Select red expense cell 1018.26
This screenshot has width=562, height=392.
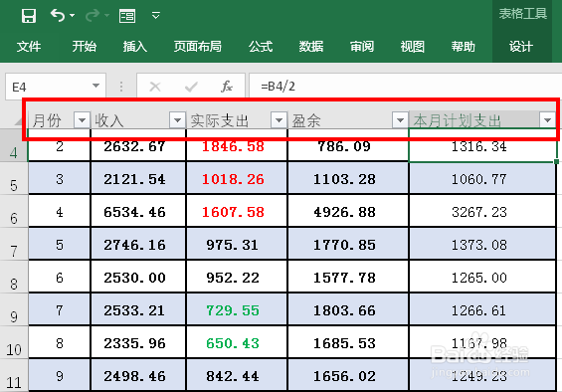[237, 179]
